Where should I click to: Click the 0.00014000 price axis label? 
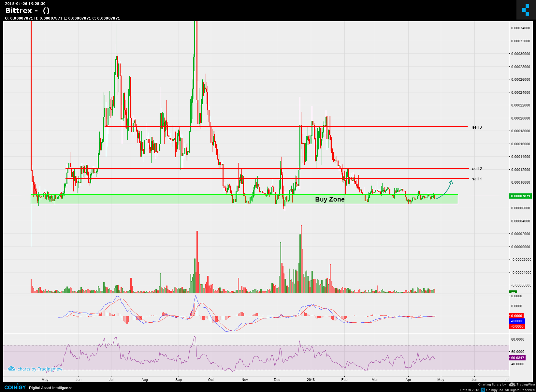[521, 157]
